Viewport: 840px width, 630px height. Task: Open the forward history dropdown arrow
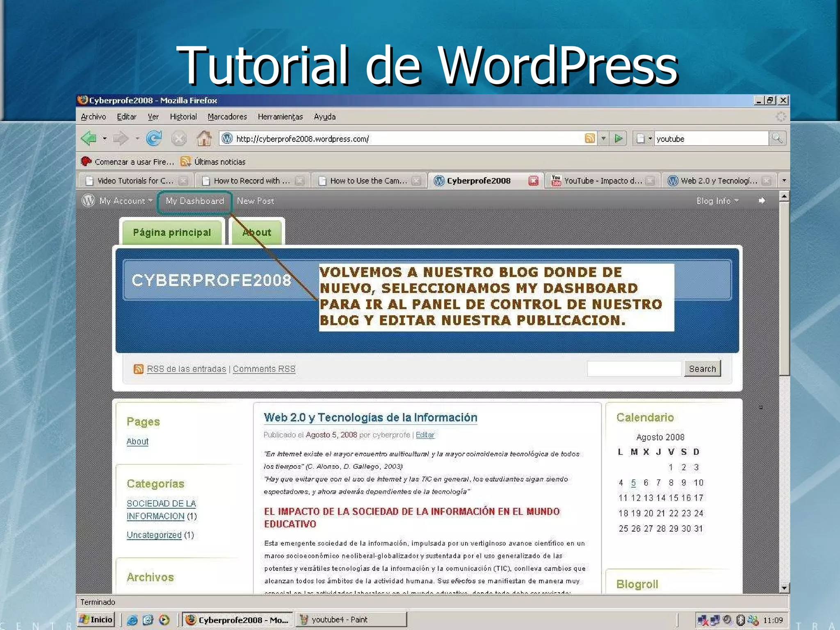point(137,139)
